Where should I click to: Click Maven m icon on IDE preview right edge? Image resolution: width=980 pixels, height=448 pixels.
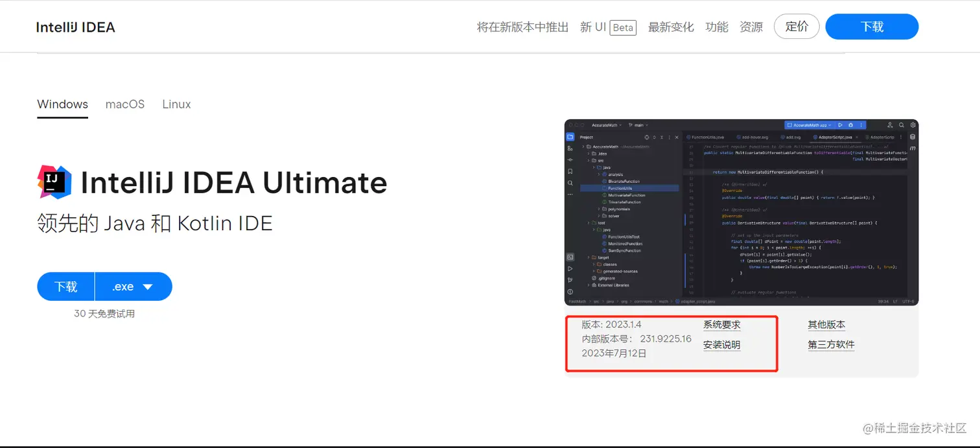pos(913,148)
